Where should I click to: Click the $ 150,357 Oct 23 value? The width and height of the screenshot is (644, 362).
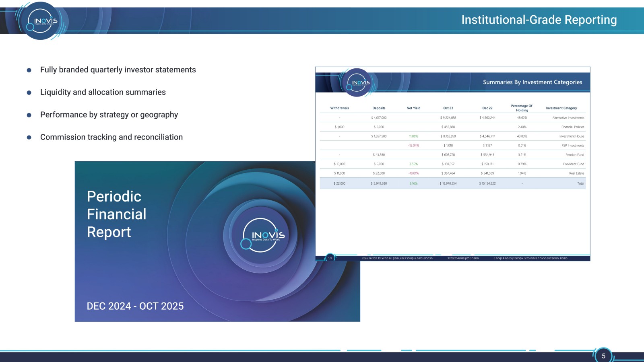(x=448, y=164)
